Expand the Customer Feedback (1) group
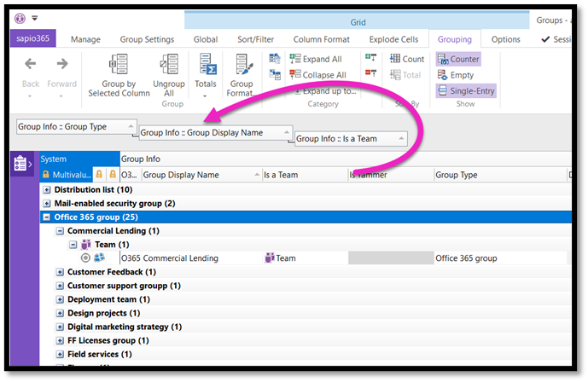Image resolution: width=588 pixels, height=382 pixels. pos(60,272)
